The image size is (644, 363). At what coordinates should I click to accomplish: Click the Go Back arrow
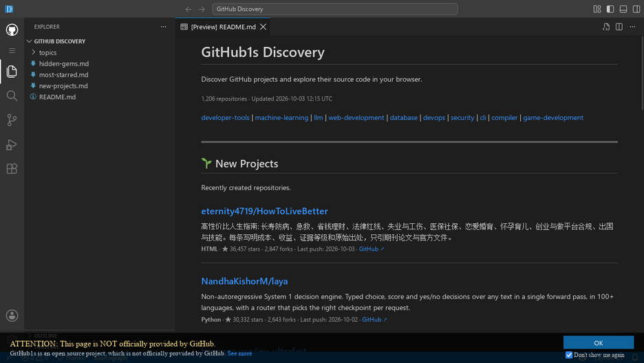point(189,9)
